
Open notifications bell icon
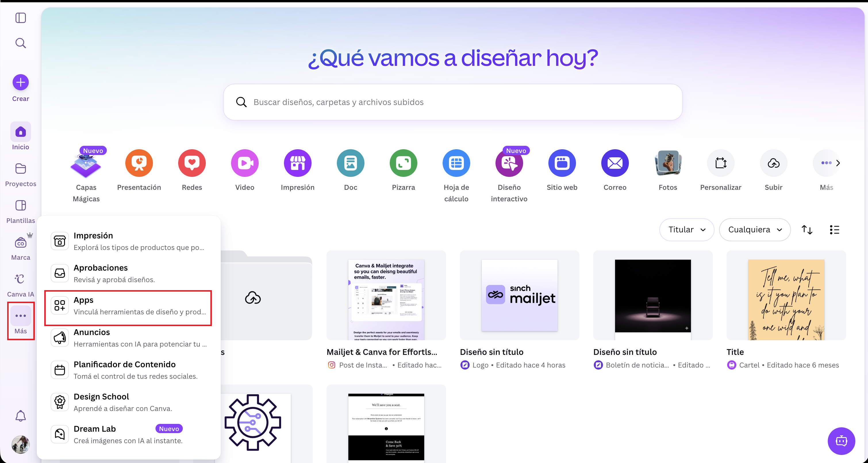tap(21, 416)
